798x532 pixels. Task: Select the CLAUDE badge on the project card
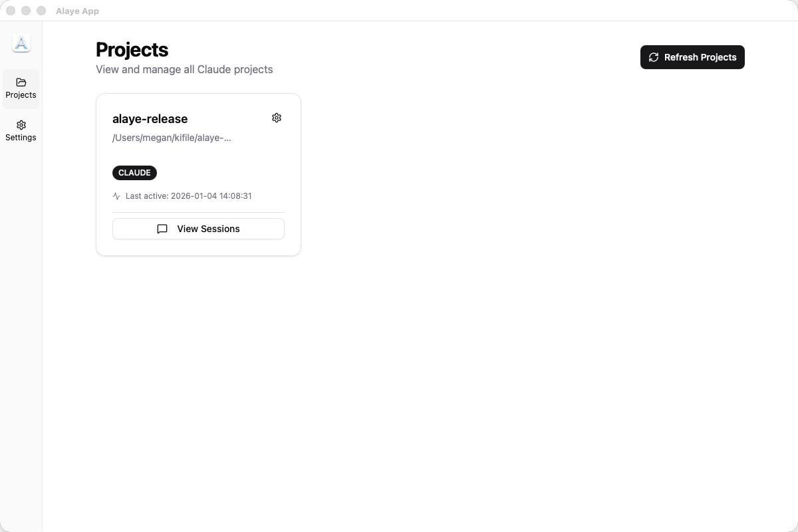tap(134, 173)
